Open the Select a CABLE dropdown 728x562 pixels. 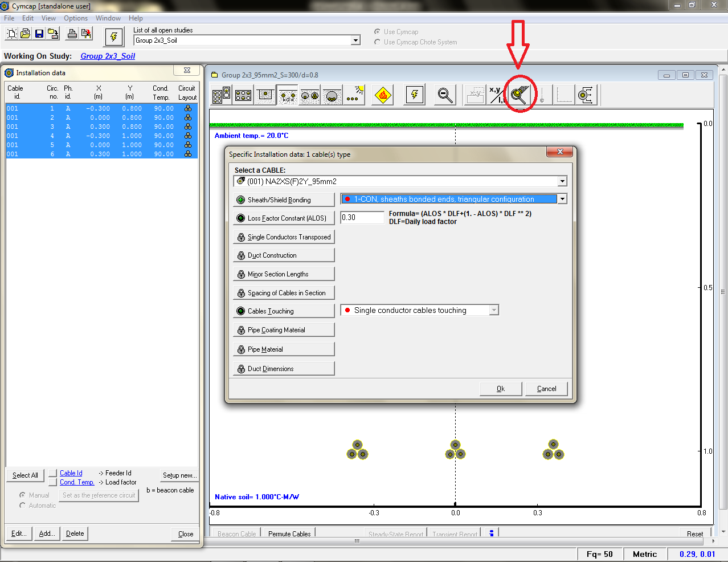[x=562, y=181]
